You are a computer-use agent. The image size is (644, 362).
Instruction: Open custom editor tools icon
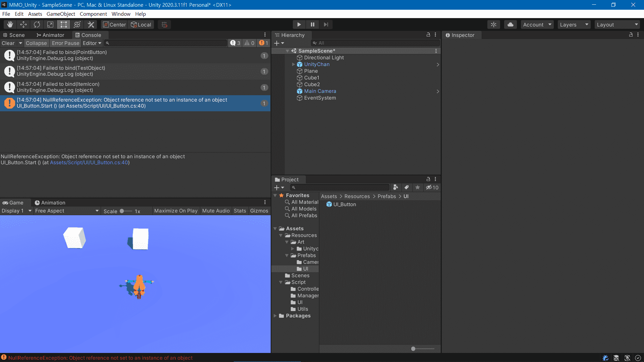click(x=91, y=24)
